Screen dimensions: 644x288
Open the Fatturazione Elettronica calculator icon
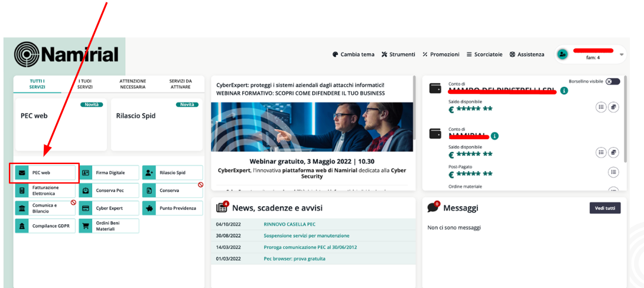pyautogui.click(x=22, y=191)
